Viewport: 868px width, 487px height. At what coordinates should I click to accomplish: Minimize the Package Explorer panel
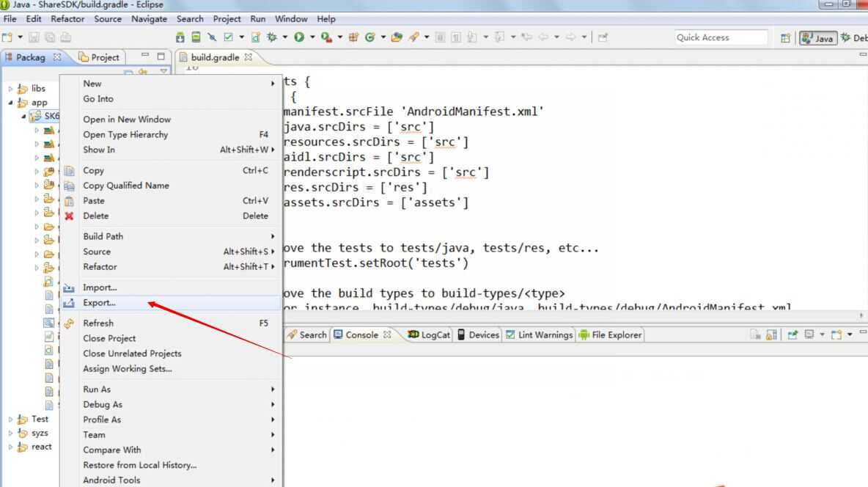[145, 56]
